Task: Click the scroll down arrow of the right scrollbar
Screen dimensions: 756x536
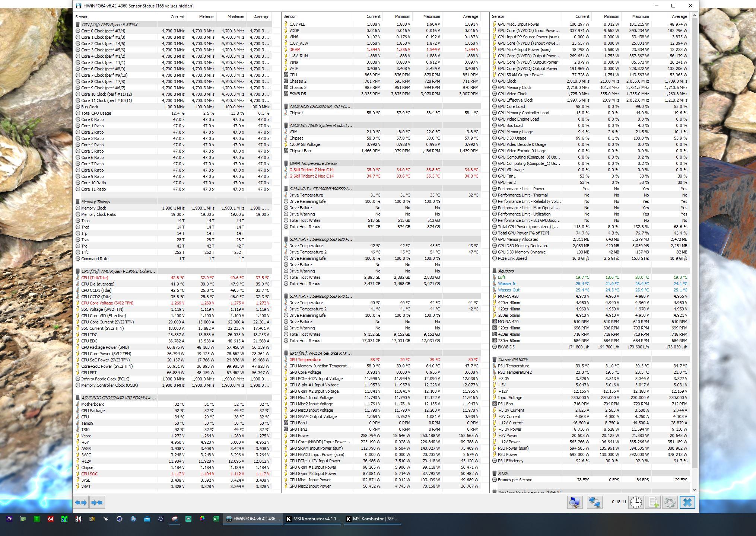Action: [695, 490]
